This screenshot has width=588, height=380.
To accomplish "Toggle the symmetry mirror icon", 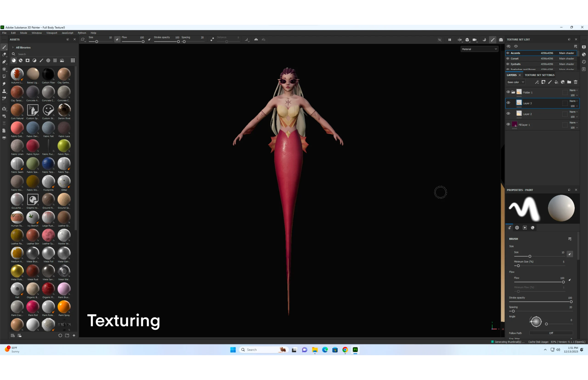I will (x=256, y=39).
